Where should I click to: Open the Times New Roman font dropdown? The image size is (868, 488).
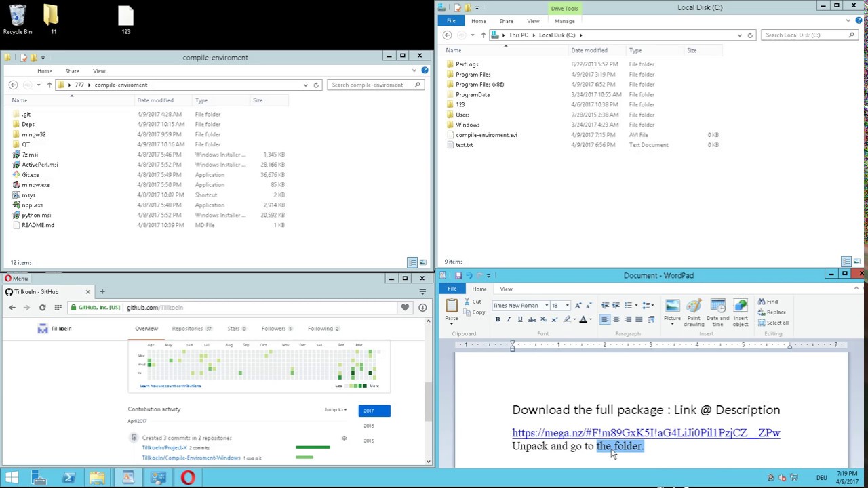point(547,306)
